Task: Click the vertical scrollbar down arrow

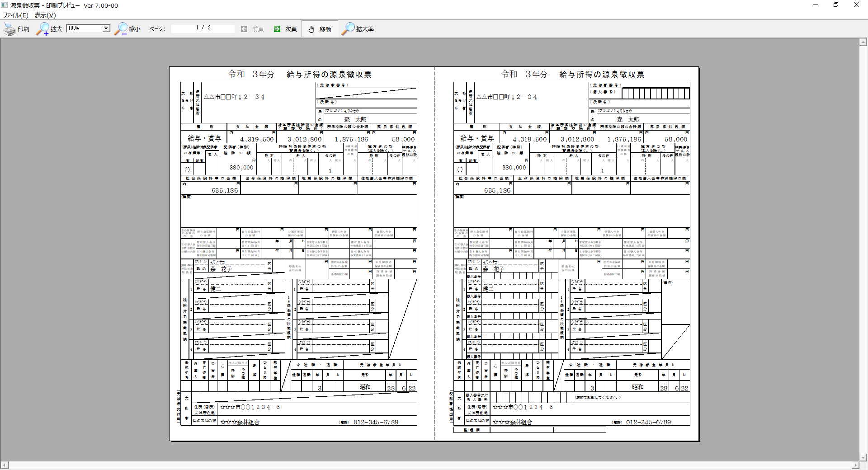Action: [x=863, y=457]
